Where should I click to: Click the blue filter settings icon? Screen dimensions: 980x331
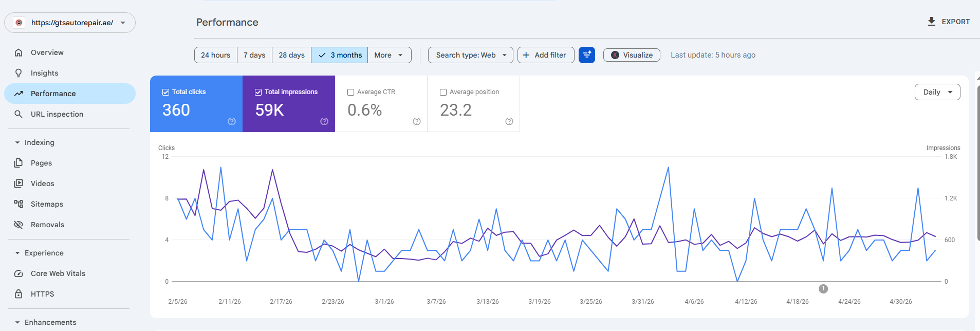[x=587, y=55]
